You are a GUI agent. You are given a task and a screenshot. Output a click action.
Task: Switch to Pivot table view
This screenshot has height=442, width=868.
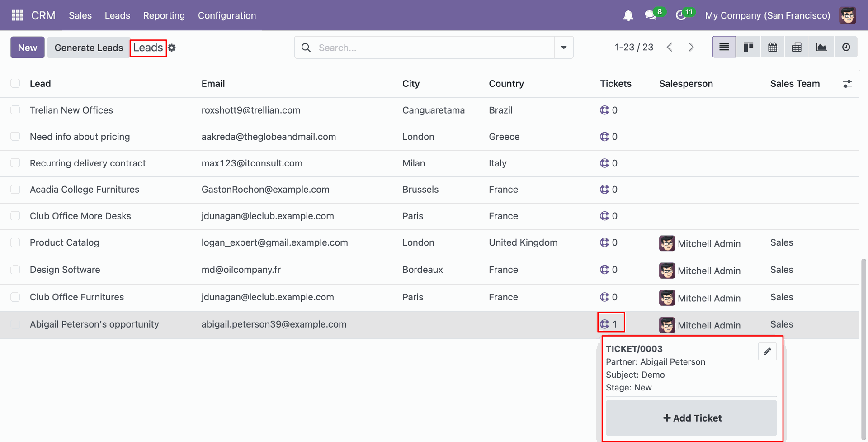point(797,47)
